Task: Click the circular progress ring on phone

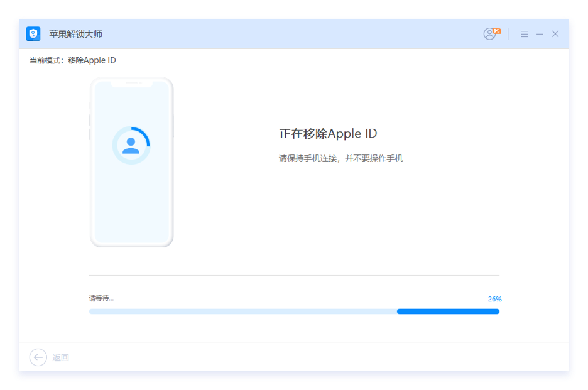Action: (131, 145)
